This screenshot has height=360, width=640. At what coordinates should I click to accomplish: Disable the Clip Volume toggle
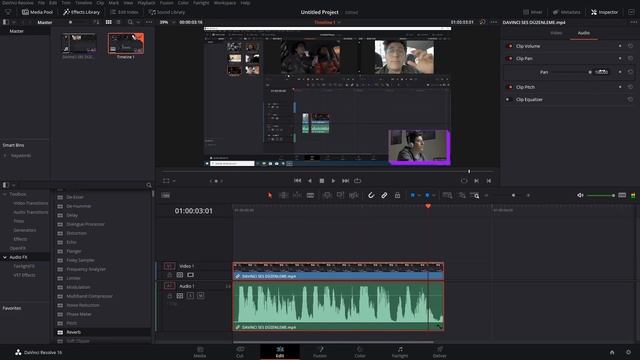509,46
